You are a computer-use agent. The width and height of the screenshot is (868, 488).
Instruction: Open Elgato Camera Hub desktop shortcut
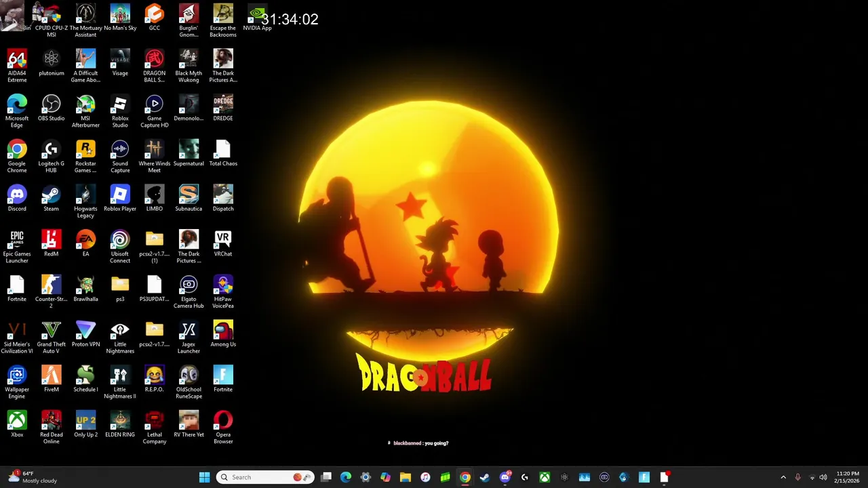pos(189,291)
